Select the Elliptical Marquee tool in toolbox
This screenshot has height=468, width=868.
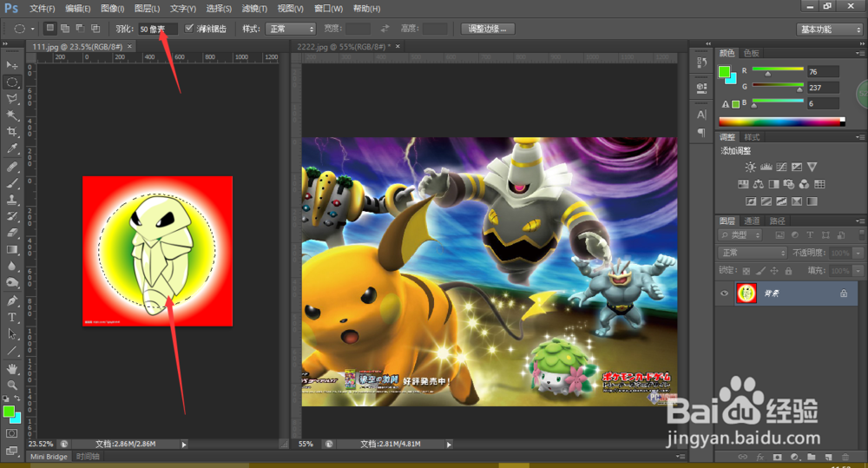tap(11, 82)
